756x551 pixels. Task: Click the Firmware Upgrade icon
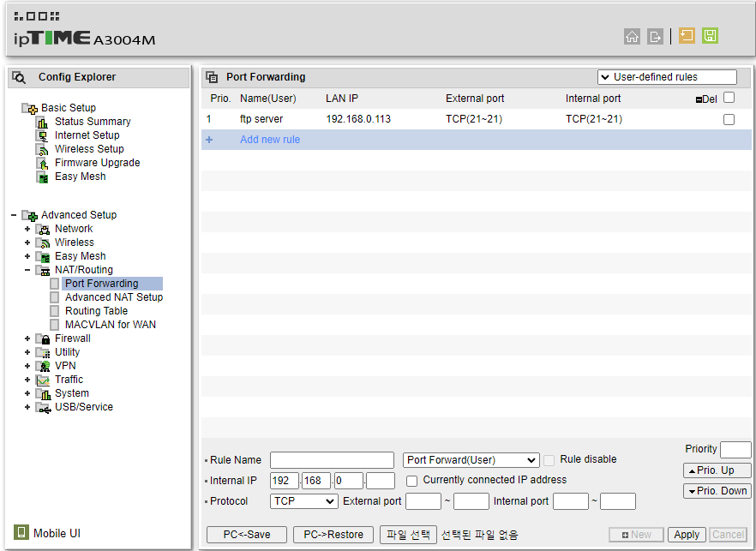coord(43,163)
